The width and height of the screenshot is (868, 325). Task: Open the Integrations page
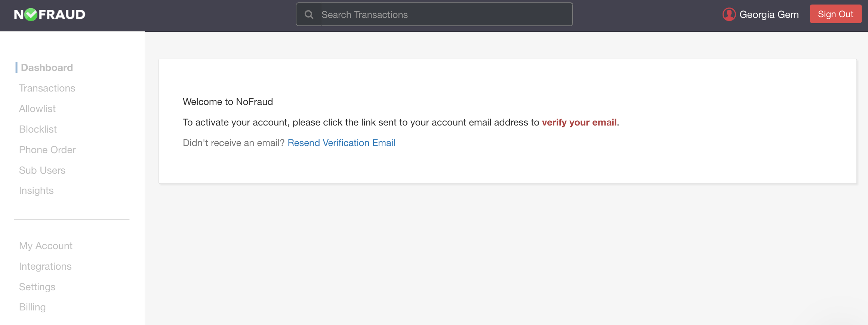(45, 266)
